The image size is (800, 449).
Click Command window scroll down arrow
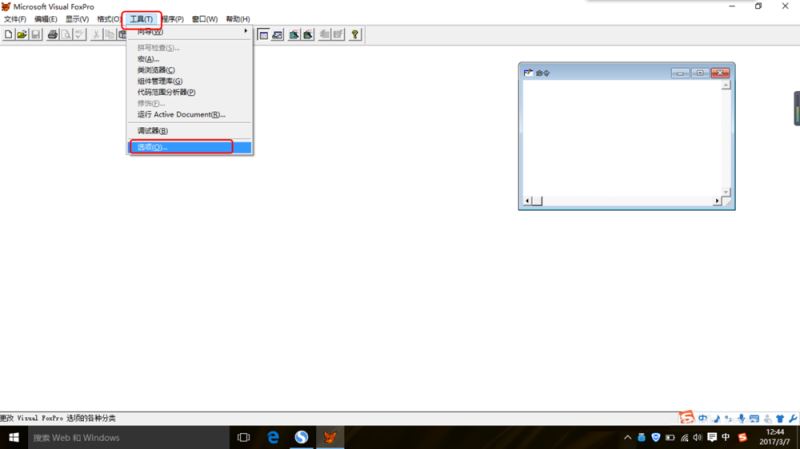click(x=726, y=192)
